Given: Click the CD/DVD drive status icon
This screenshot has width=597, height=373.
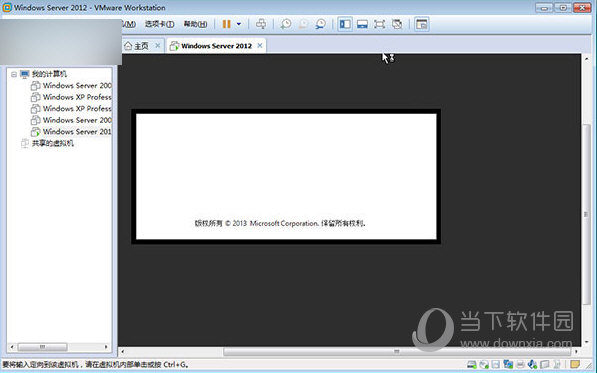Looking at the screenshot, I should click(484, 365).
